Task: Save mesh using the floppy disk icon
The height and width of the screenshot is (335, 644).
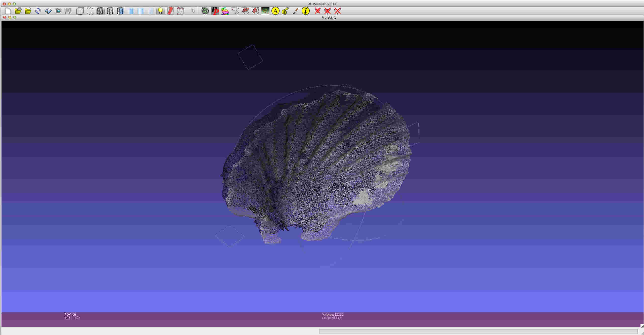Action: coord(48,11)
